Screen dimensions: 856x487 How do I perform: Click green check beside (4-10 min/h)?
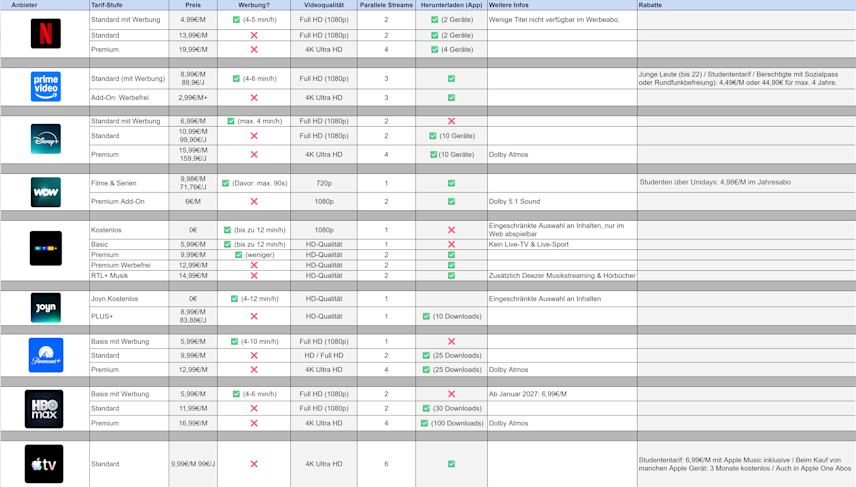tap(234, 341)
